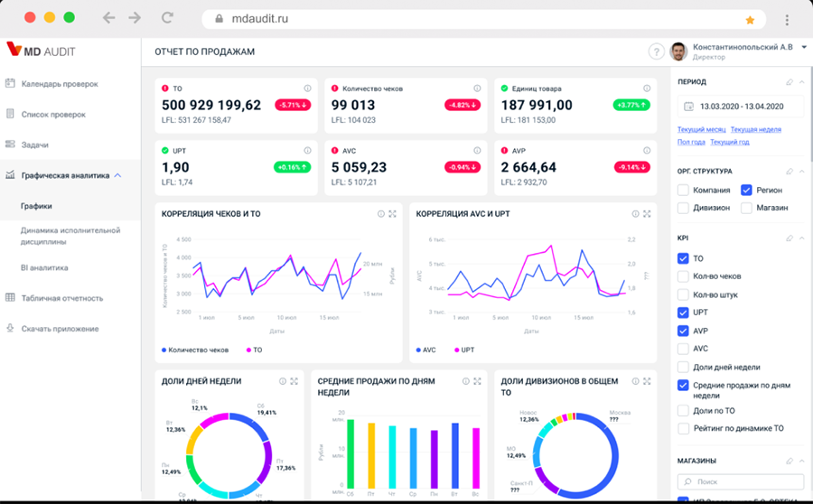Collapse the KPI filter section

point(800,238)
